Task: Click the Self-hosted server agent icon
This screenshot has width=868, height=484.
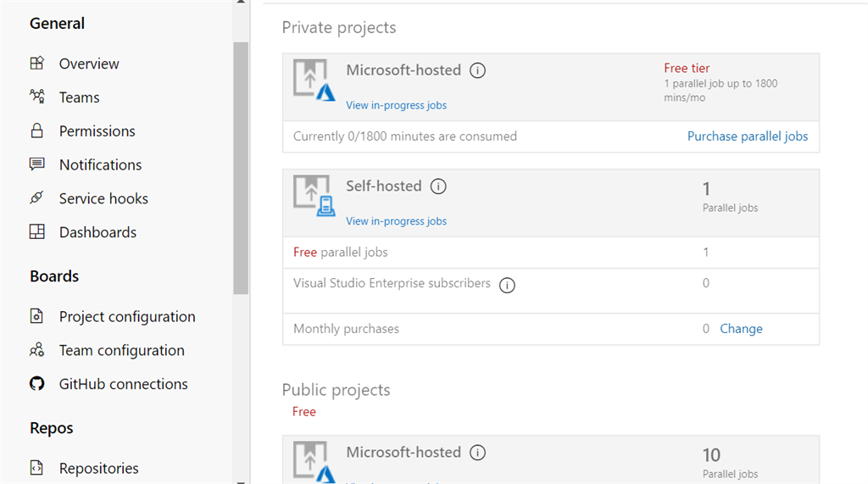Action: tap(314, 196)
